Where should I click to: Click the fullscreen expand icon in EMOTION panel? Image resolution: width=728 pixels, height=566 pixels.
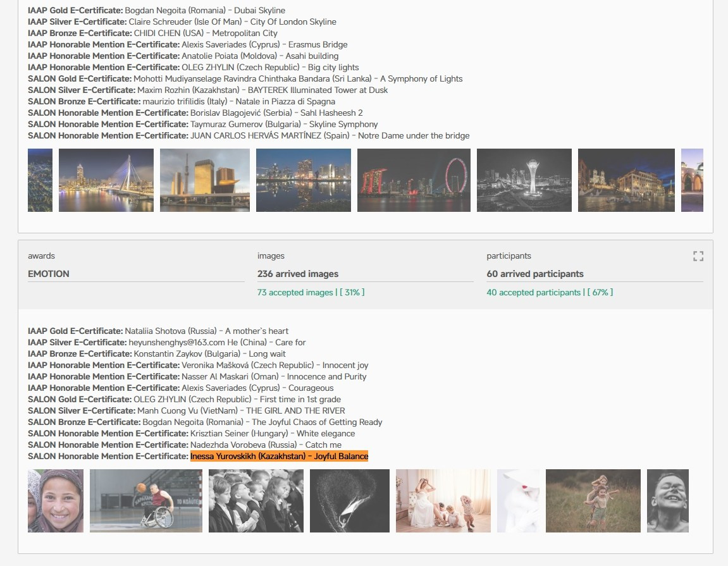pos(698,256)
